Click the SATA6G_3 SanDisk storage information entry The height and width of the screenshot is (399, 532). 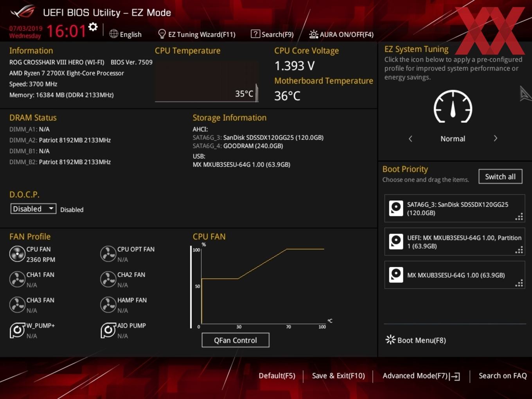coord(258,138)
